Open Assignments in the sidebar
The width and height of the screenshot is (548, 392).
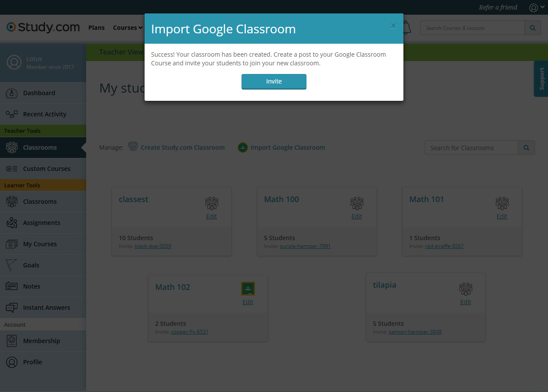tap(43, 223)
